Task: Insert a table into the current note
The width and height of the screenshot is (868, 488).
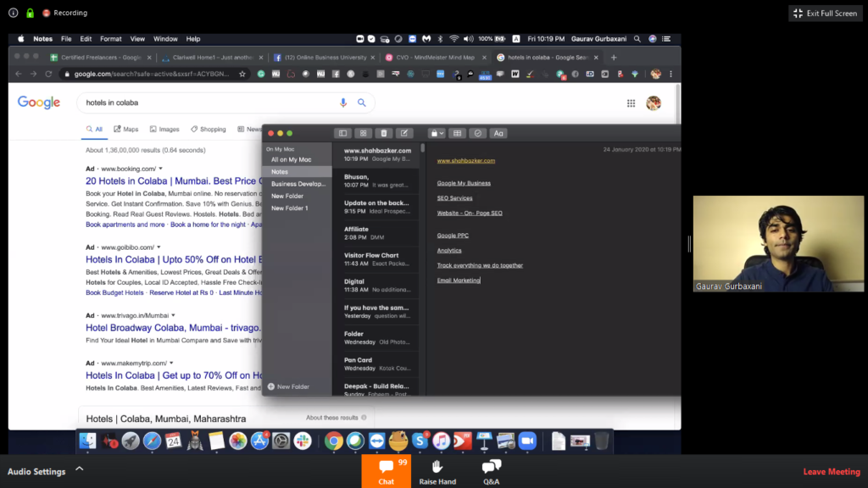Action: pos(457,133)
